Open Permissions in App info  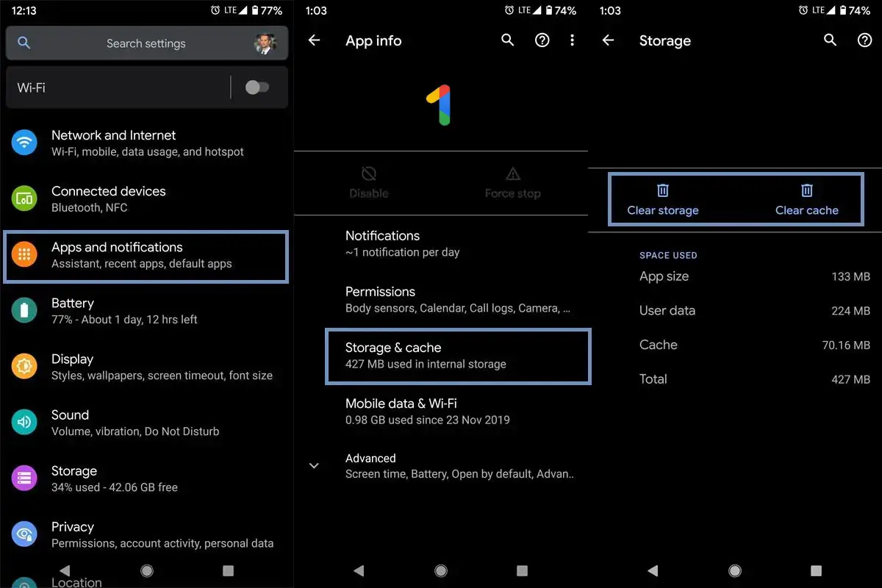(x=441, y=299)
